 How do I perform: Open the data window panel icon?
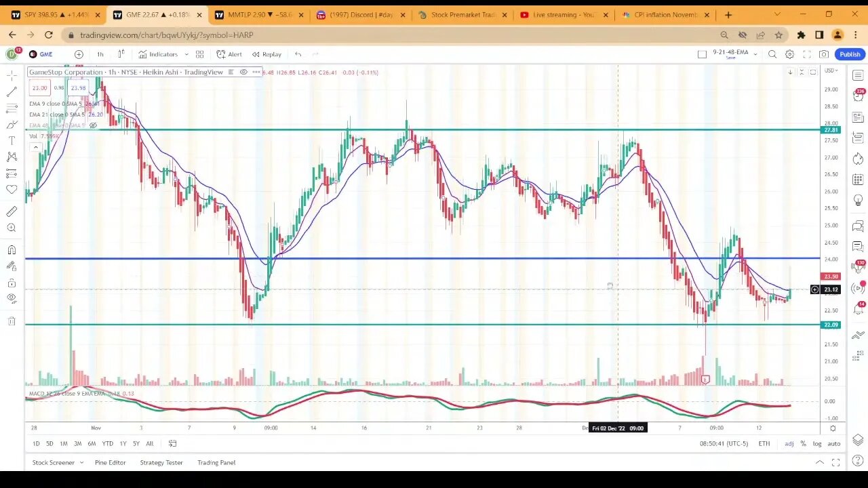click(x=858, y=138)
